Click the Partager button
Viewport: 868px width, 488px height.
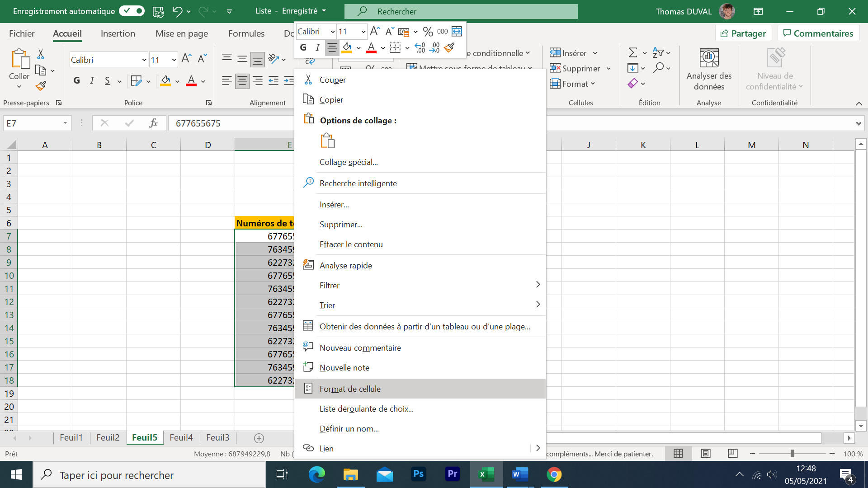pyautogui.click(x=743, y=33)
